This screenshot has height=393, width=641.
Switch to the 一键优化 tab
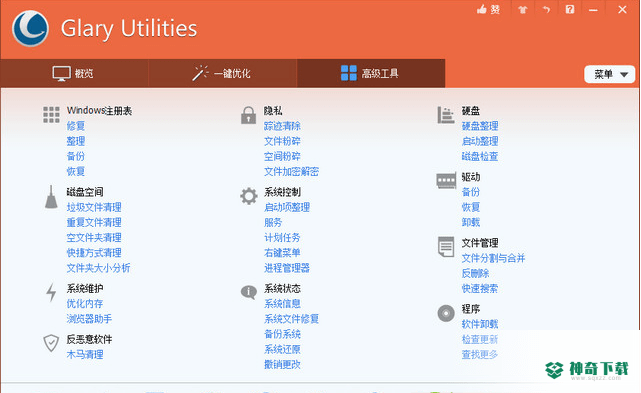(222, 74)
